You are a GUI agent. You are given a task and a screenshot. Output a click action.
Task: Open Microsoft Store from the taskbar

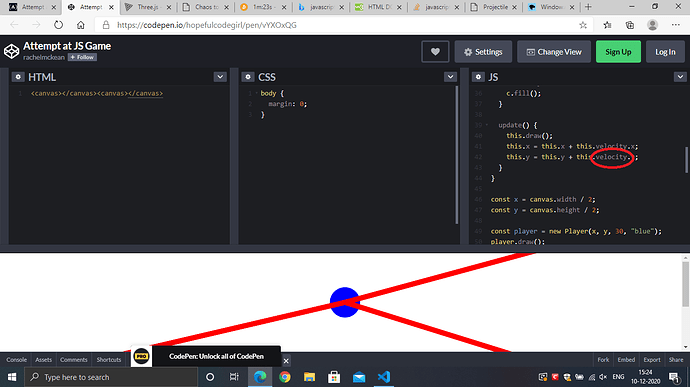tap(334, 377)
